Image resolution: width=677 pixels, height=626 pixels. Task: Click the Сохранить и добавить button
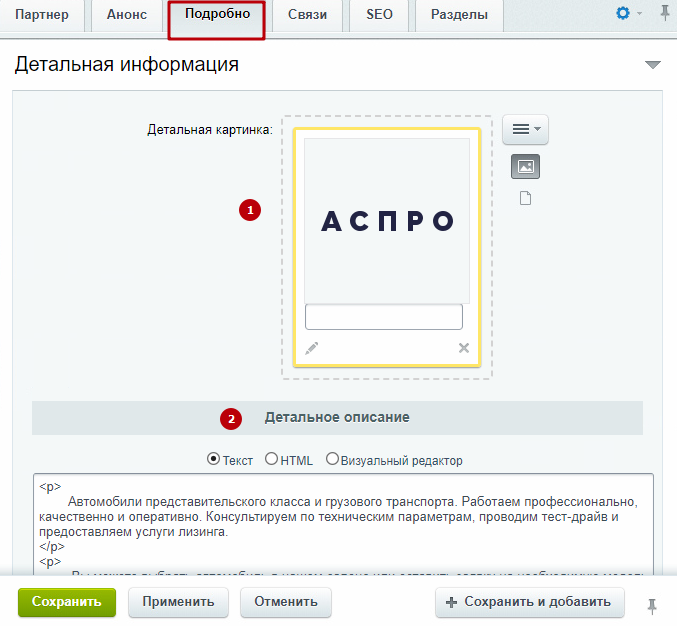coord(530,602)
